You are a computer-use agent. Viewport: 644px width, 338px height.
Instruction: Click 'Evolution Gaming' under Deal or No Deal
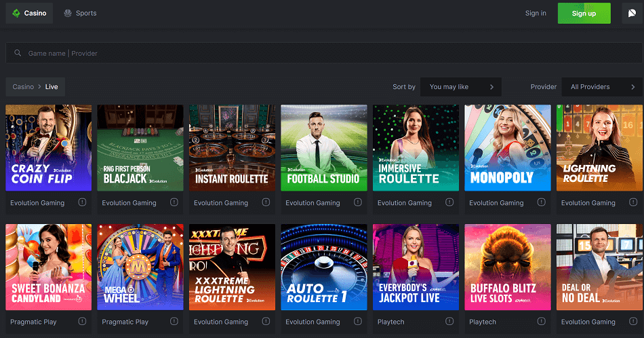pos(588,322)
